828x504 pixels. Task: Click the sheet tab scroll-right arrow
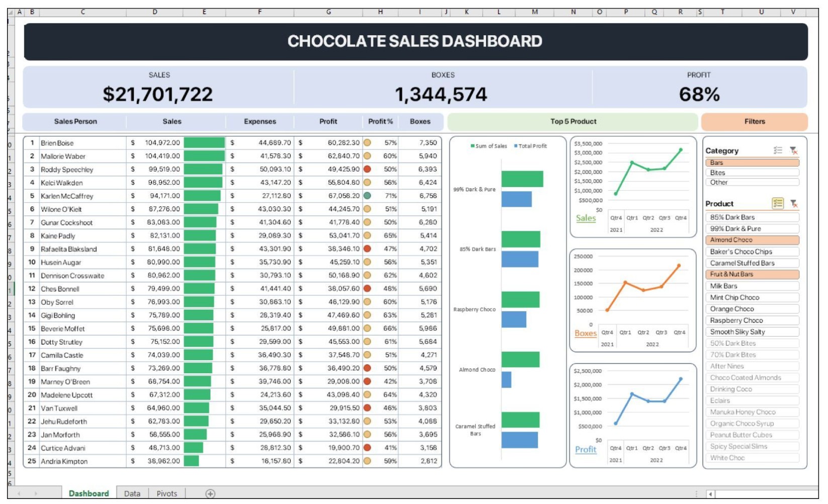[36, 494]
